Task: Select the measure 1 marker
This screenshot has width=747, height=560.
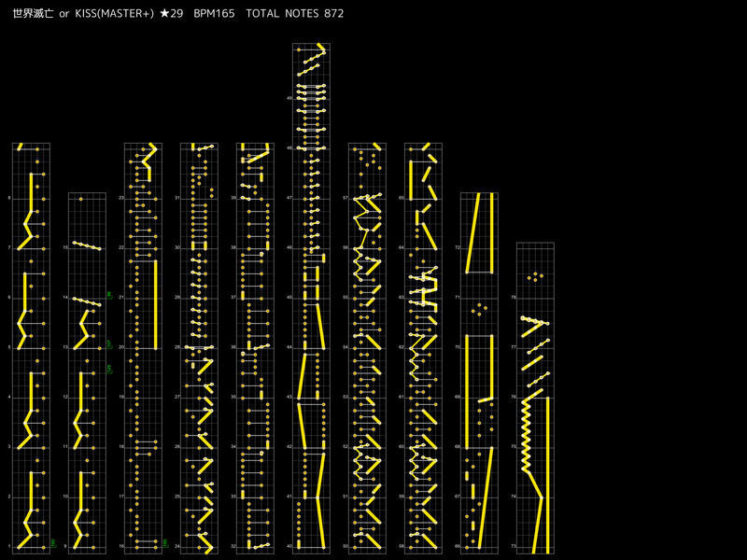Action: [9, 546]
